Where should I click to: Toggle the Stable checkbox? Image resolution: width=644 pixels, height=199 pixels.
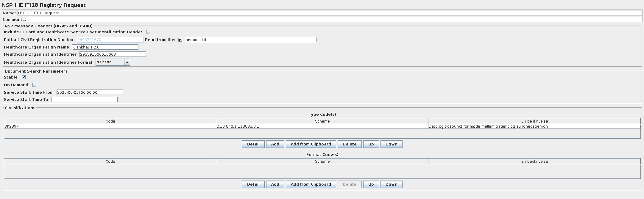pos(24,77)
